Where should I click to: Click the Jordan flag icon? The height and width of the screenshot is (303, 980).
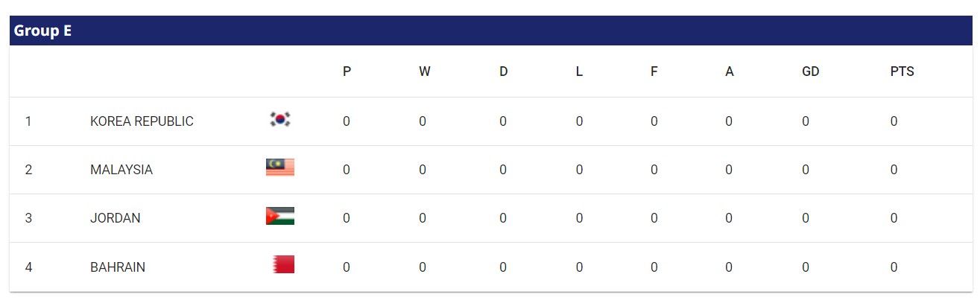(280, 216)
